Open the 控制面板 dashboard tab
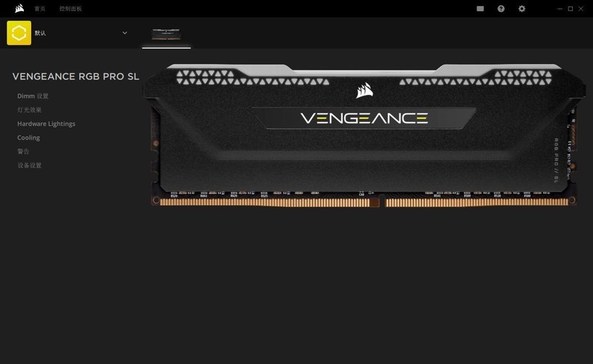The width and height of the screenshot is (593, 364). click(x=70, y=9)
